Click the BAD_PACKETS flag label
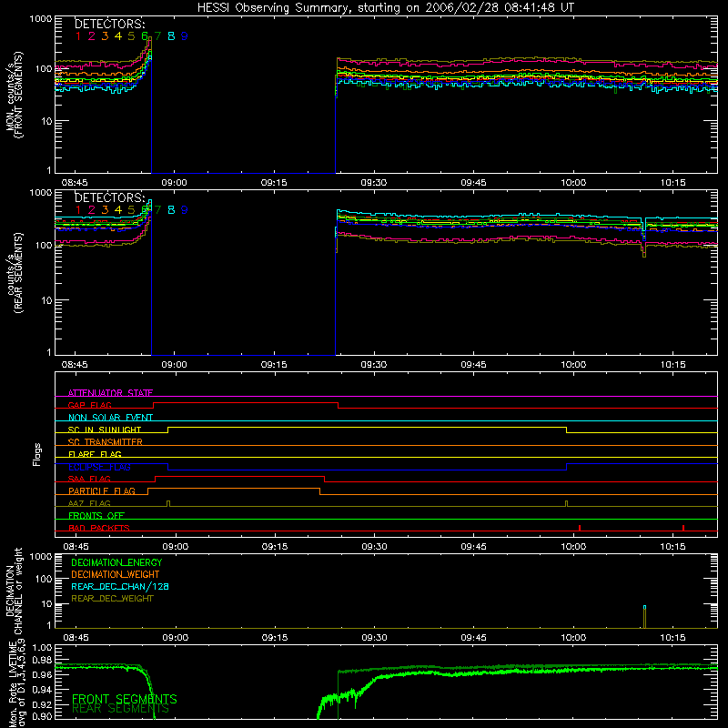The image size is (728, 728). 99,528
